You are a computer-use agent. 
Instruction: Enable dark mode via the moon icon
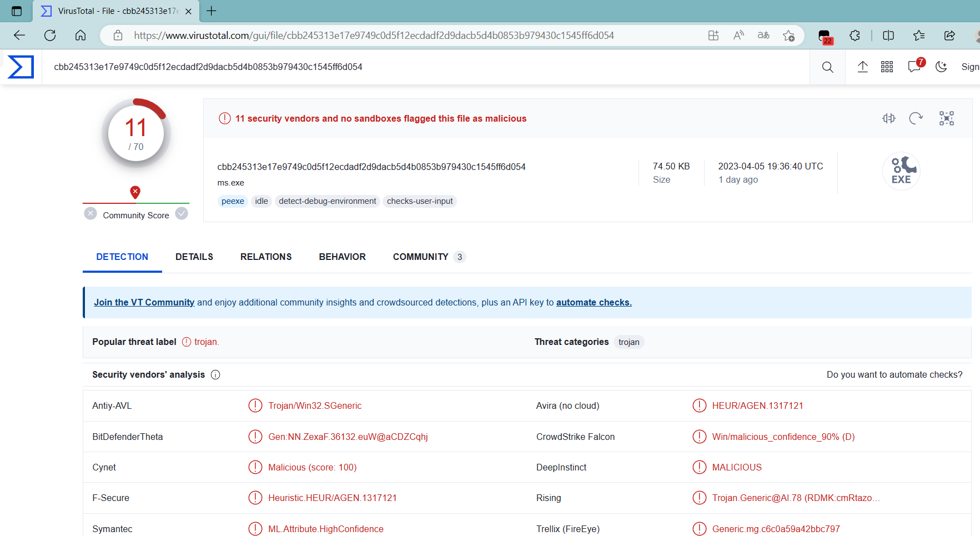[941, 67]
